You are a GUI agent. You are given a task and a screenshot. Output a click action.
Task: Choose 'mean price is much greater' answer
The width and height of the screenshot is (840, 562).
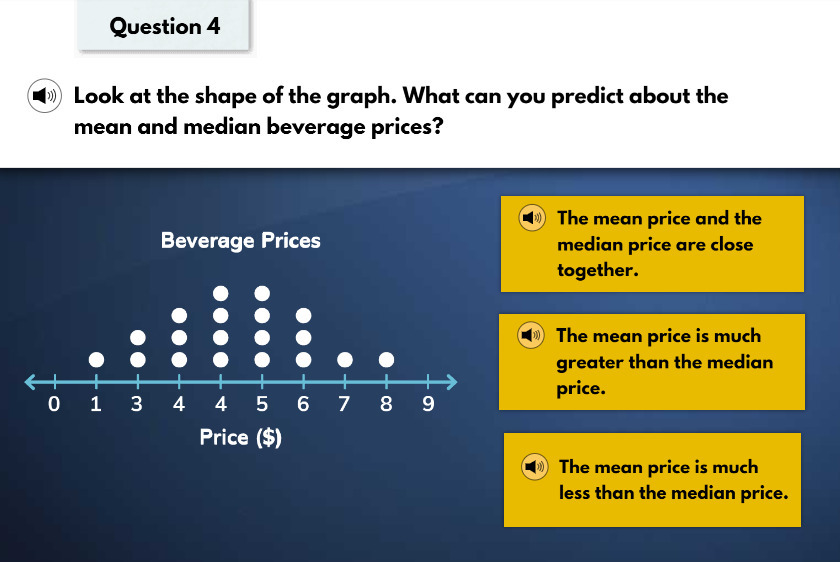tap(651, 362)
